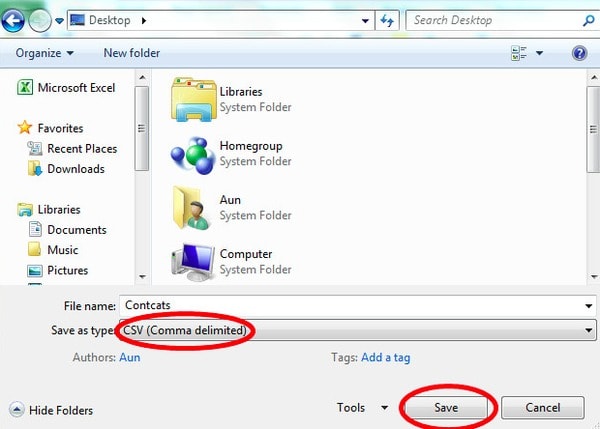This screenshot has height=429, width=600.
Task: Click the blue Help icon
Action: pos(579,53)
